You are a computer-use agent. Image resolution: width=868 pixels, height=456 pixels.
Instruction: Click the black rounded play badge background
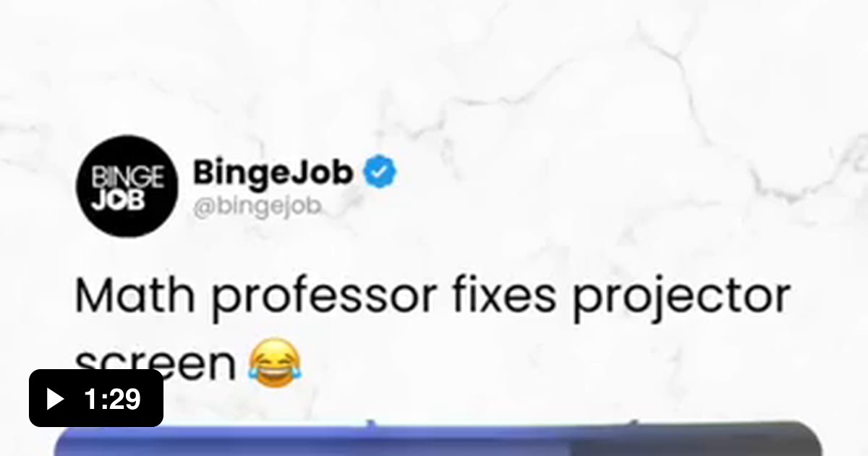[96, 398]
